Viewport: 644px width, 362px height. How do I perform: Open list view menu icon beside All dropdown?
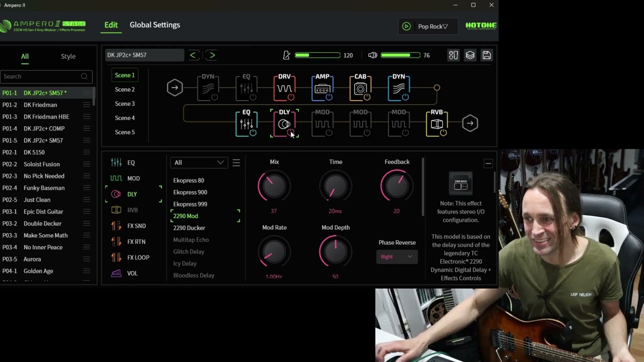236,163
